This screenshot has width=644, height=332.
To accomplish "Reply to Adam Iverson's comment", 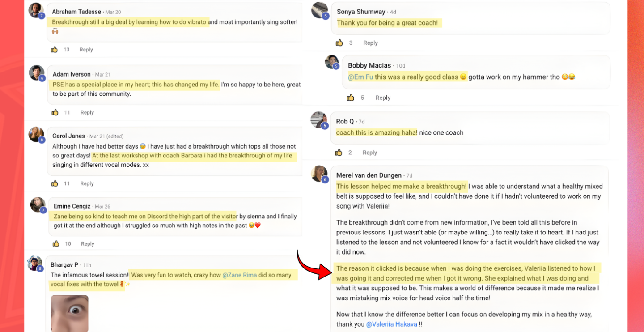I will pyautogui.click(x=87, y=112).
